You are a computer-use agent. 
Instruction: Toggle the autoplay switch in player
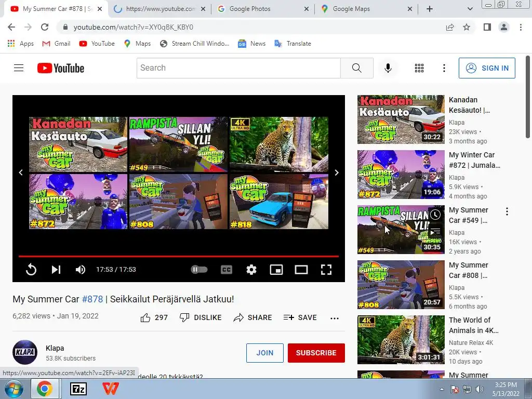(x=199, y=270)
